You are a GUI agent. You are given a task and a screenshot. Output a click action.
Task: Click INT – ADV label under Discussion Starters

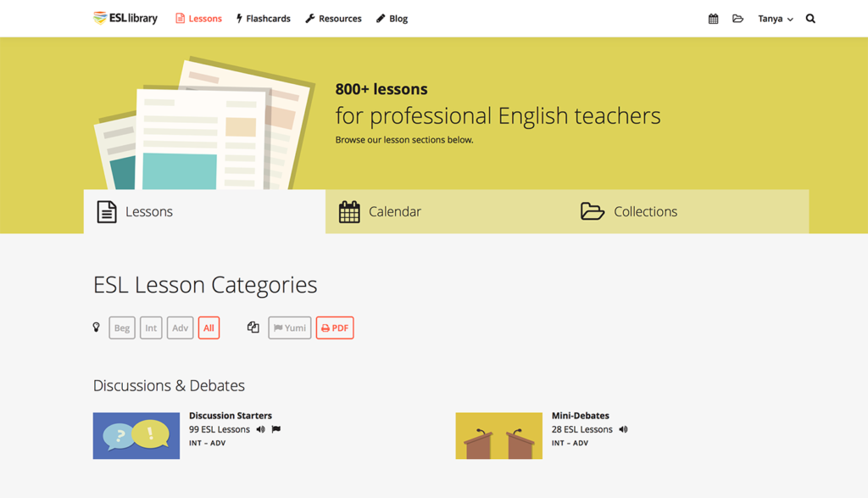pos(207,443)
